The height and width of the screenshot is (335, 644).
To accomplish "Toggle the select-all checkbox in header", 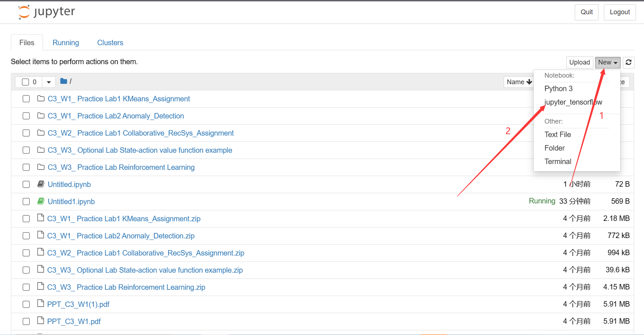I will [x=26, y=82].
